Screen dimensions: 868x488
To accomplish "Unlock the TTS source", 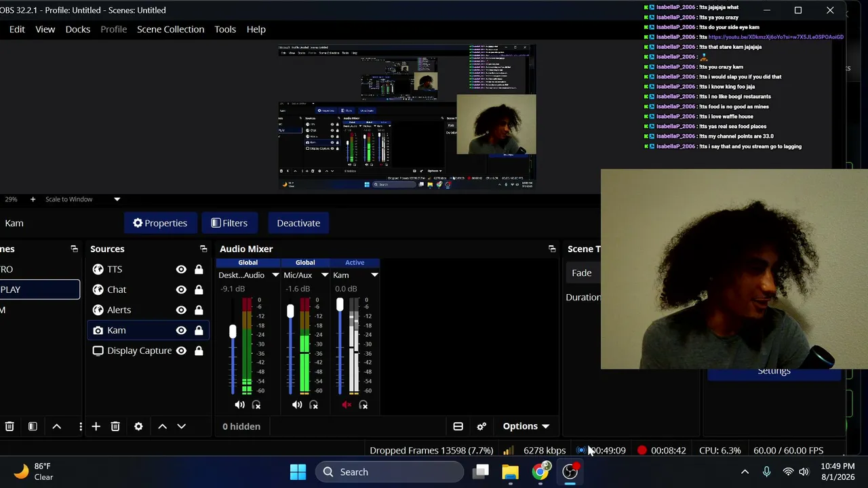I will click(199, 269).
